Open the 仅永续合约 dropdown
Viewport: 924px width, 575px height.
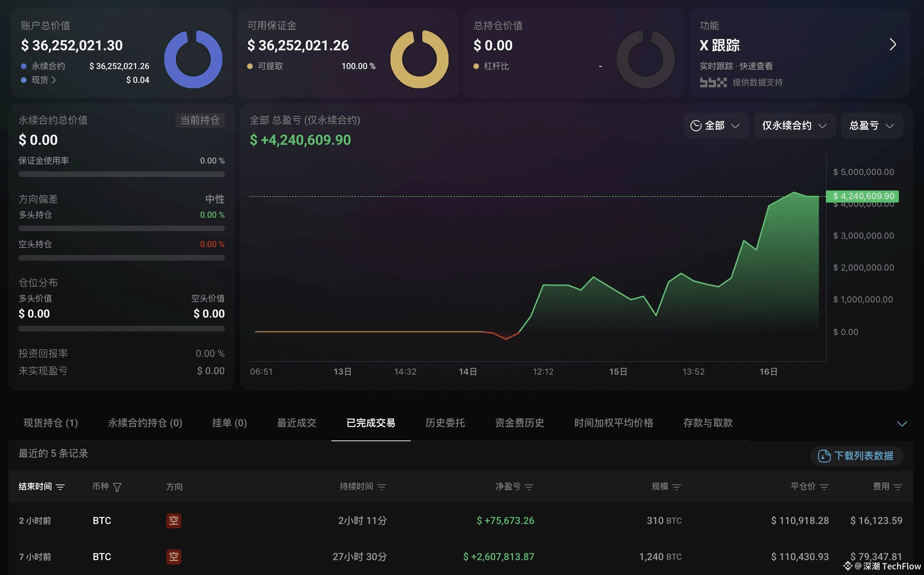794,125
